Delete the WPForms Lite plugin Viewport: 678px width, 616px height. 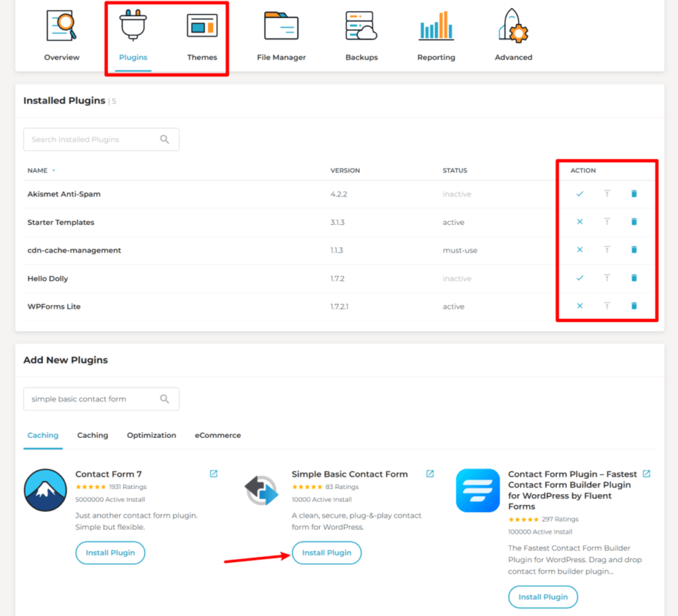pos(634,306)
